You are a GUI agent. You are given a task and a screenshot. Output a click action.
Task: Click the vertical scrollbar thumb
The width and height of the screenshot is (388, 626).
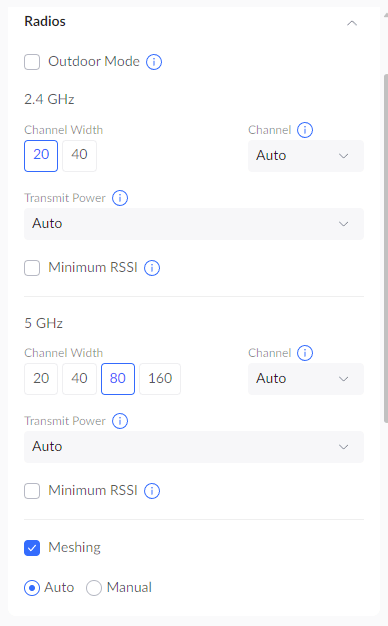[x=386, y=248]
